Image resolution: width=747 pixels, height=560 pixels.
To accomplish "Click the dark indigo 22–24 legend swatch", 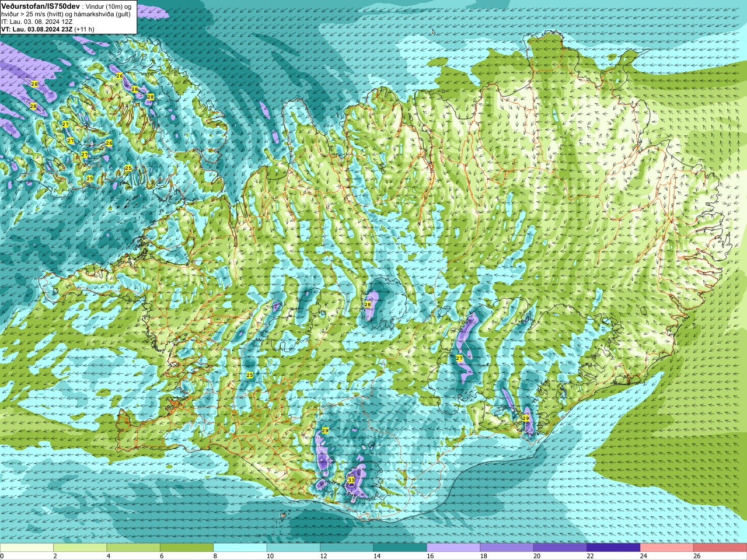I will 614,548.
